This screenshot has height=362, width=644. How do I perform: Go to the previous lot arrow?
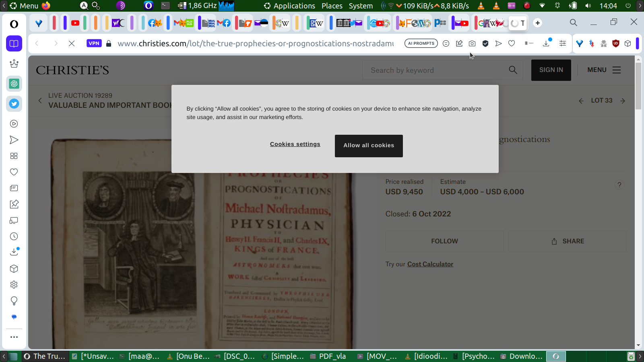[x=581, y=101]
